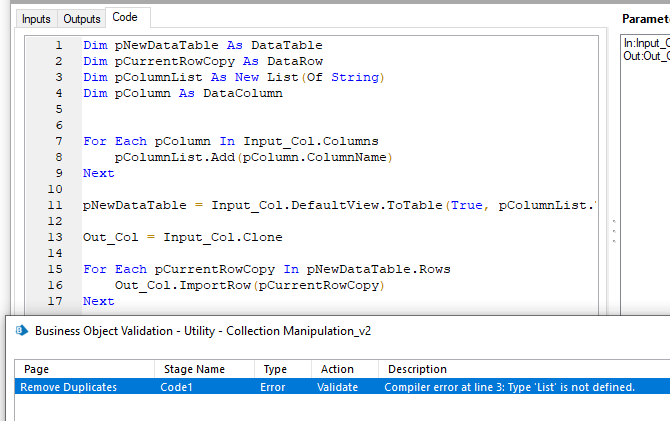Screen dimensions: 670x421
Task: Select the Code tab
Action: [x=125, y=17]
